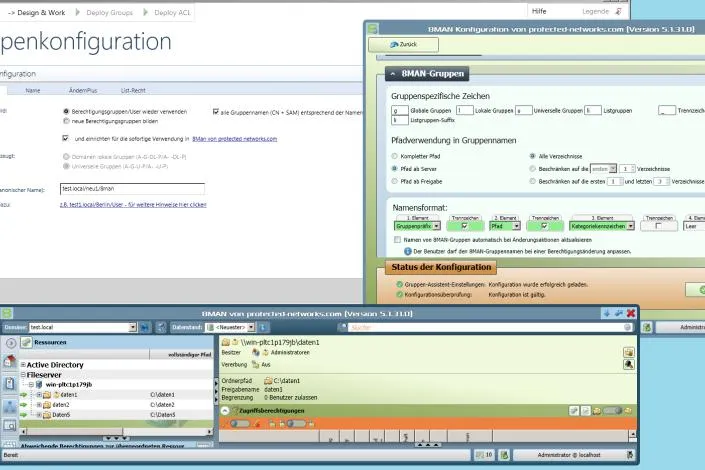Select the daten2 folder in the tree

click(61, 405)
